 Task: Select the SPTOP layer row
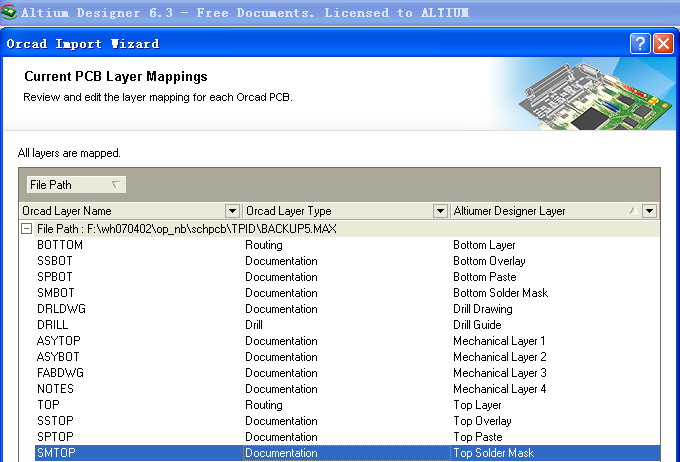347,437
